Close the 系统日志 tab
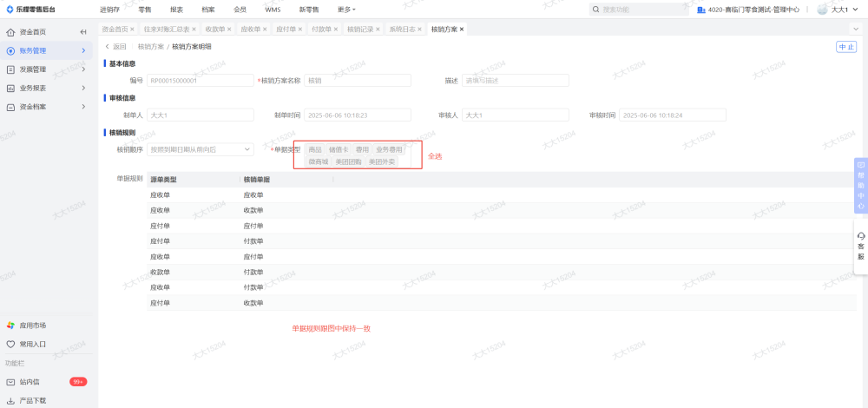This screenshot has height=408, width=868. (x=419, y=29)
